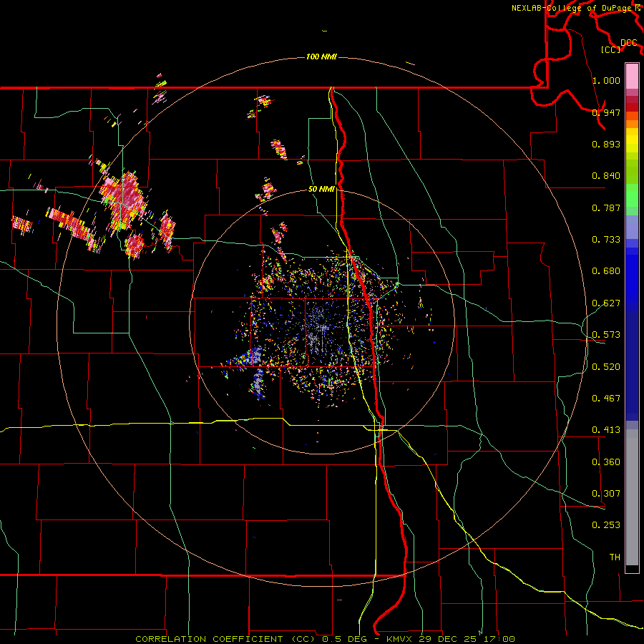Screen dimensions: 644x644
Task: Click the 0.360 legend value
Action: [606, 462]
